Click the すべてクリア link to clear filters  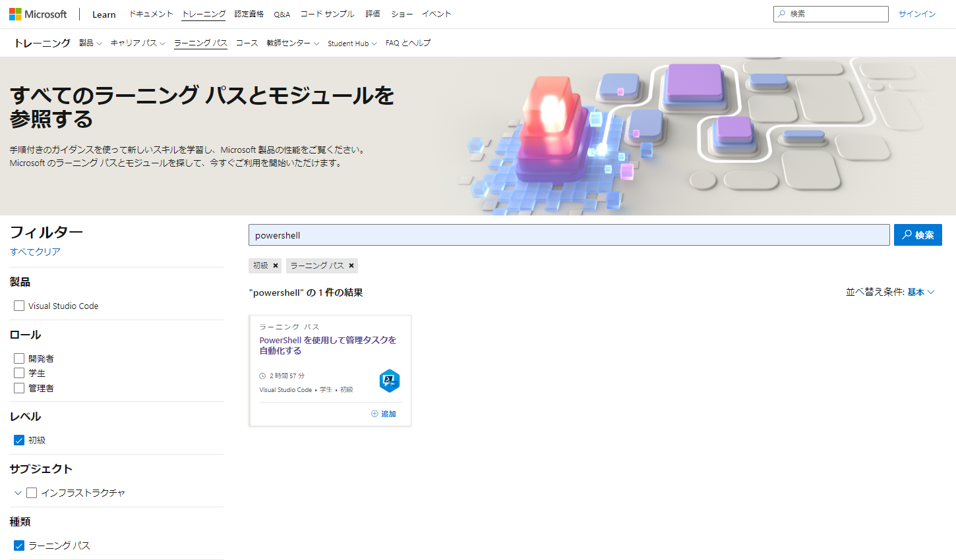pos(34,252)
